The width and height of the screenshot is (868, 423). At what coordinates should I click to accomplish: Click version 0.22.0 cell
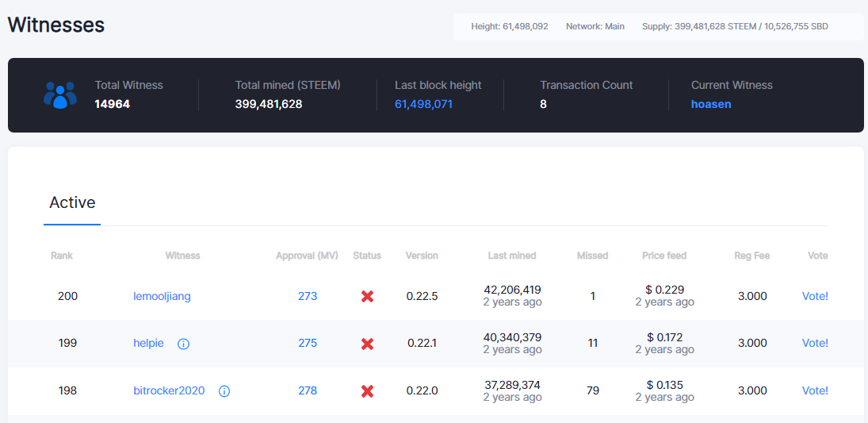[x=422, y=390]
